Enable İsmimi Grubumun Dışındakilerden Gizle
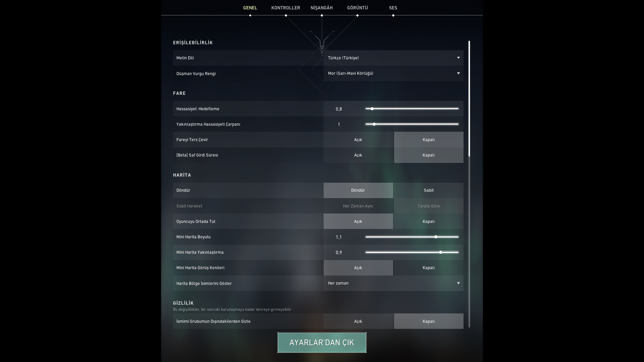644x362 pixels. [358, 321]
